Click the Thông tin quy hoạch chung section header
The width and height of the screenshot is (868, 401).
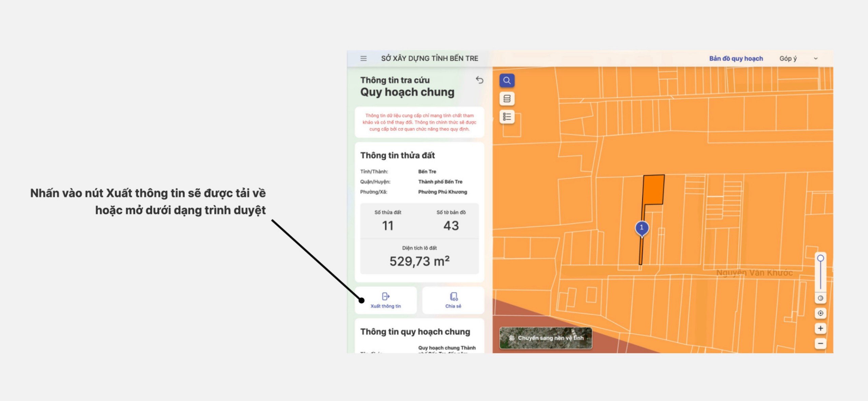415,331
